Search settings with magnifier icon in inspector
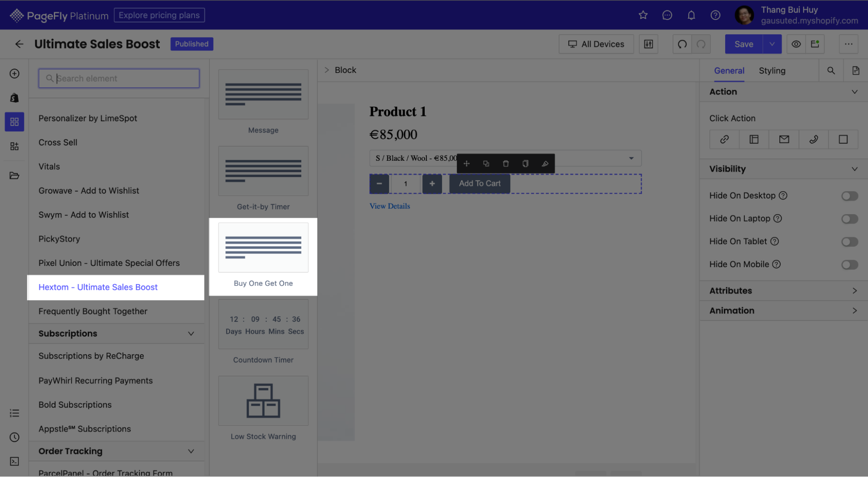The image size is (868, 477). click(831, 70)
